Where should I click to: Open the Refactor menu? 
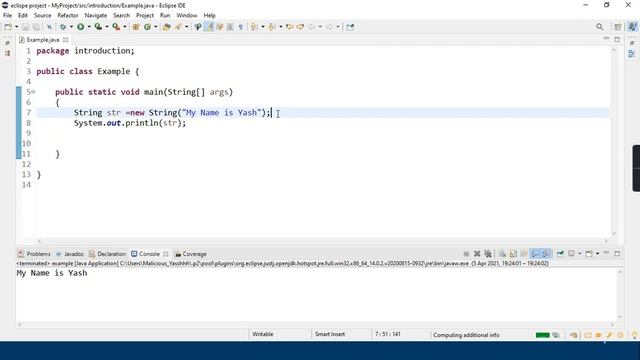point(68,16)
